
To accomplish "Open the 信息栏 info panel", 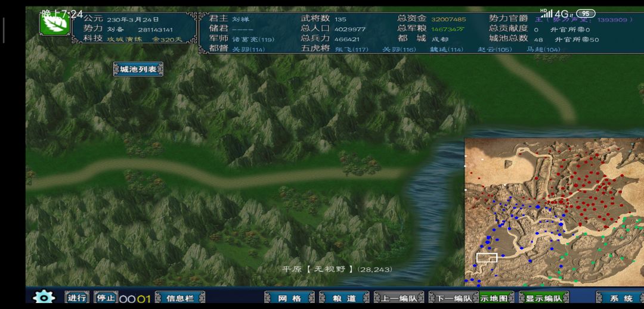I will tap(180, 298).
